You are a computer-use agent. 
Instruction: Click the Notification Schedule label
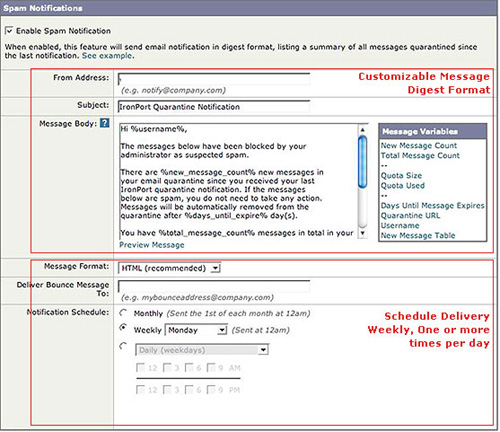pos(68,312)
